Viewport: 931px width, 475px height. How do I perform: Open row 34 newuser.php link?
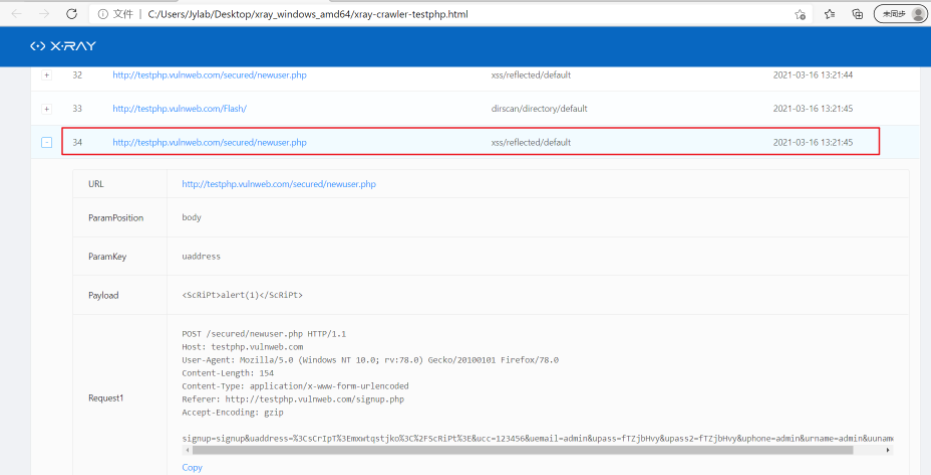click(210, 142)
